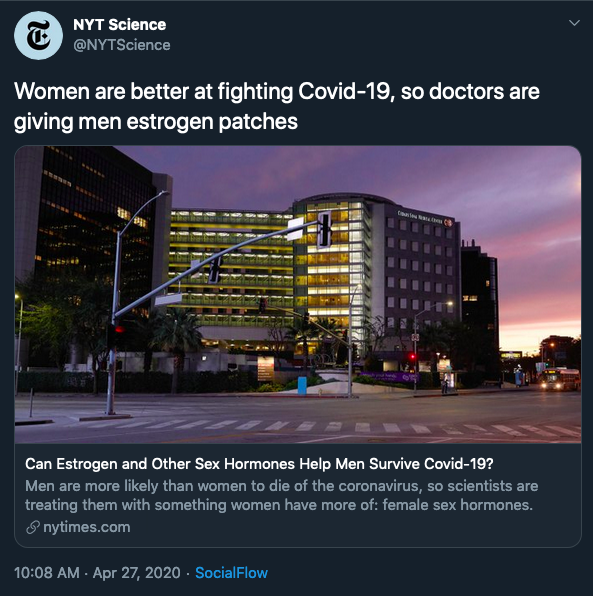The image size is (593, 596).
Task: Click the card description starting Men are more likely
Action: pos(282,495)
